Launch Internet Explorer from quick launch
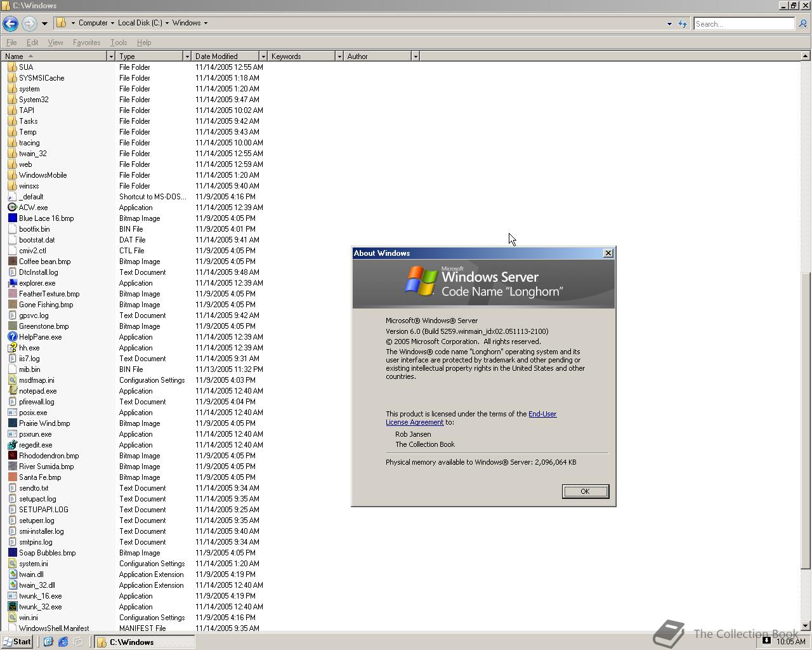This screenshot has height=650, width=812. tap(63, 642)
